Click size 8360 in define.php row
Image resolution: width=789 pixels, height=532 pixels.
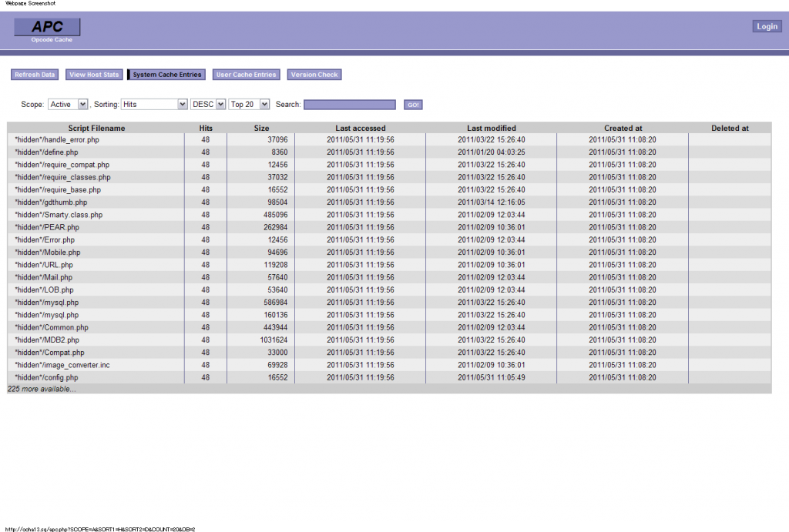click(280, 152)
